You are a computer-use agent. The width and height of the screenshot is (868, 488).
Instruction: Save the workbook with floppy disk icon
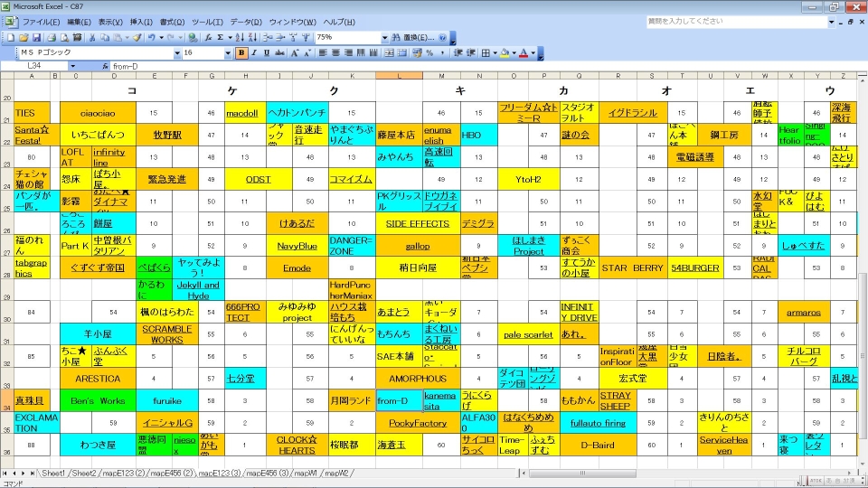(x=36, y=38)
